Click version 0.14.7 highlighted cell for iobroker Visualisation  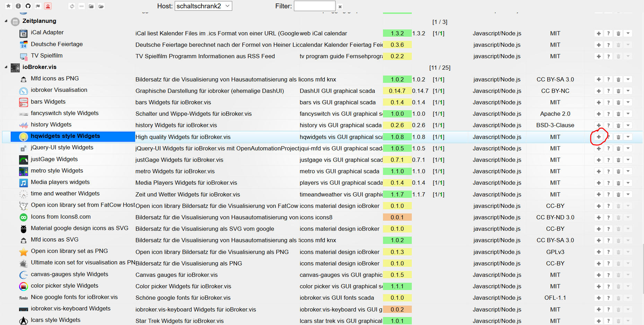click(397, 91)
